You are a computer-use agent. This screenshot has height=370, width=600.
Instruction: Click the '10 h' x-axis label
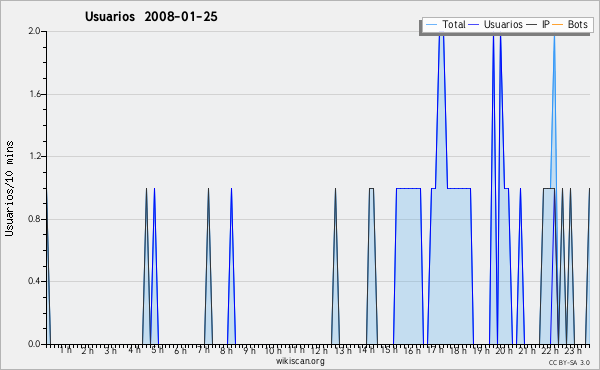click(273, 350)
